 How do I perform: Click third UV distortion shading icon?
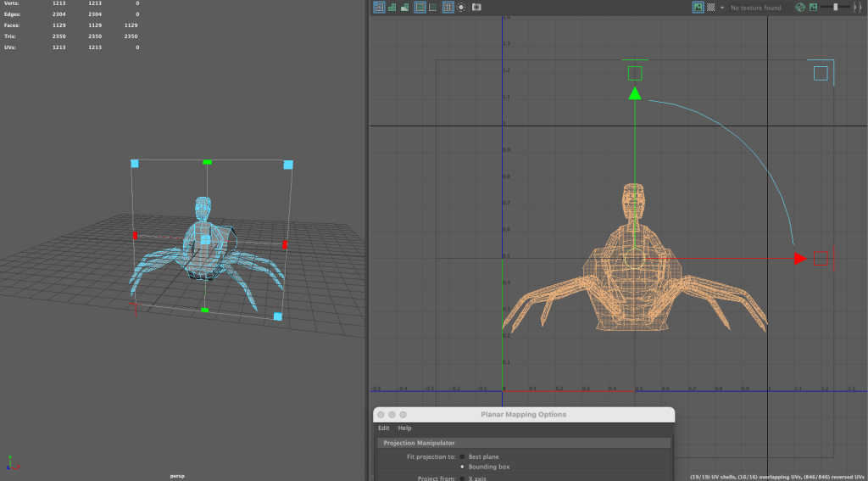point(404,7)
